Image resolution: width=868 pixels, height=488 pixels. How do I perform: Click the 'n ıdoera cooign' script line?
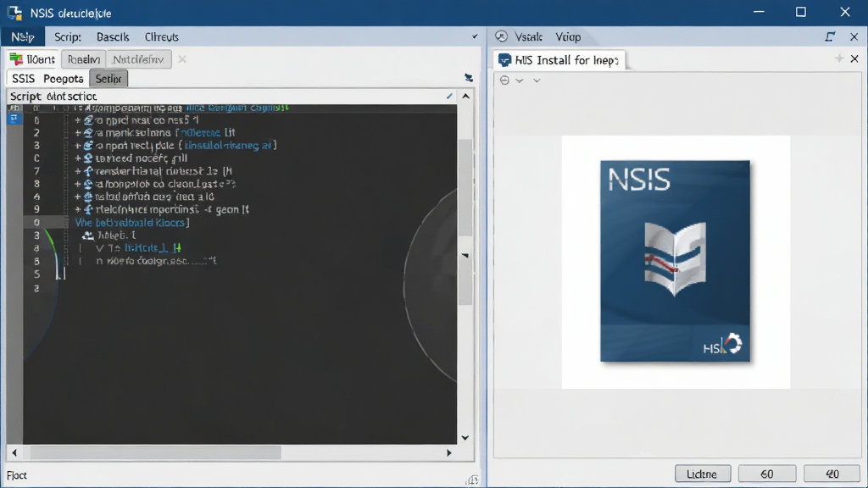point(156,261)
